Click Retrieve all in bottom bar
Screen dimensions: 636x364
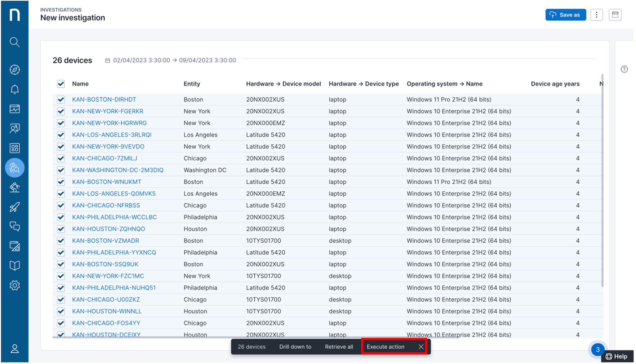(339, 347)
